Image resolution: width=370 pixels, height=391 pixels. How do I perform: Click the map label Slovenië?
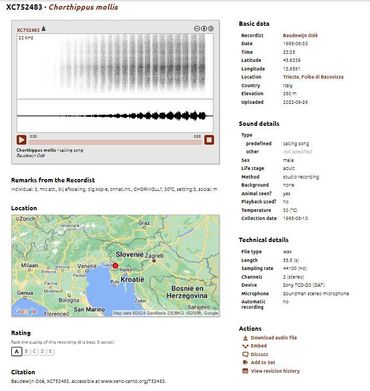click(130, 254)
